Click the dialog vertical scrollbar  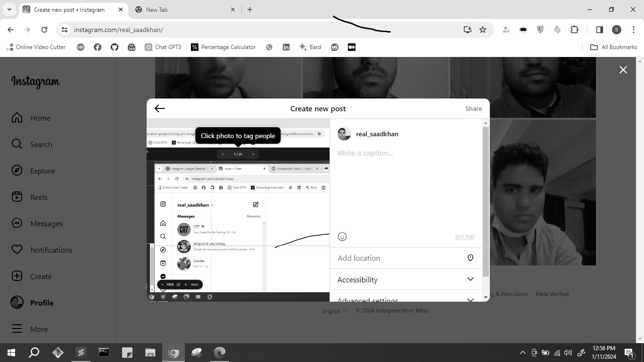pos(486,202)
